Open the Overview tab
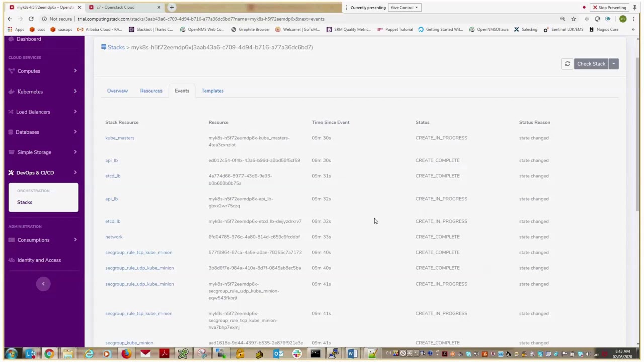Viewport: 644px width, 362px height. click(117, 90)
